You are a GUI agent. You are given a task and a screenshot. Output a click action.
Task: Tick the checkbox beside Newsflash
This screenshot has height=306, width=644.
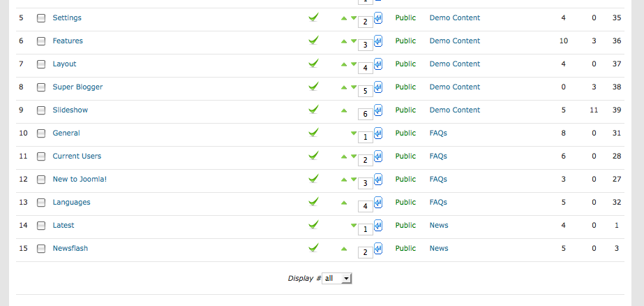coord(41,249)
